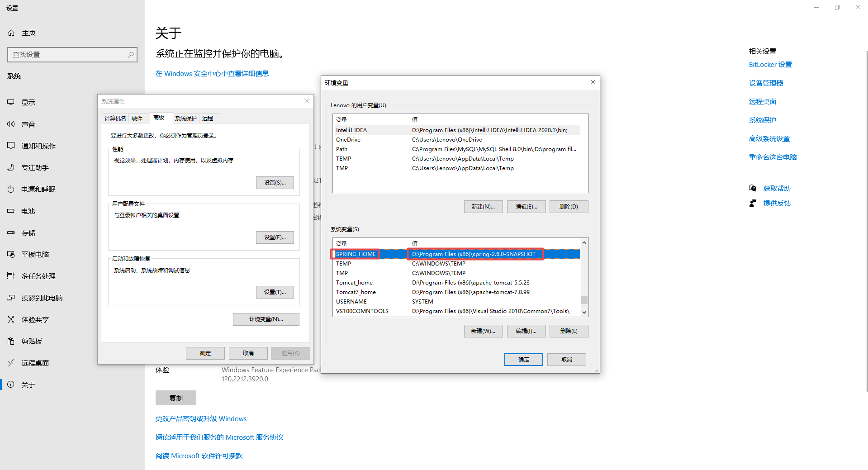
Task: Click 环境变量(N)... button
Action: [266, 319]
